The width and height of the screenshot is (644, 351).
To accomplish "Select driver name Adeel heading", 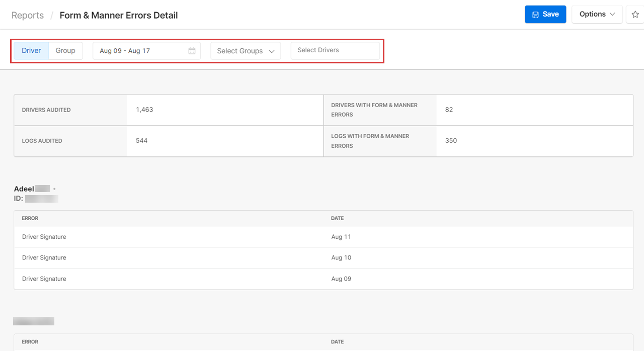I will (24, 189).
